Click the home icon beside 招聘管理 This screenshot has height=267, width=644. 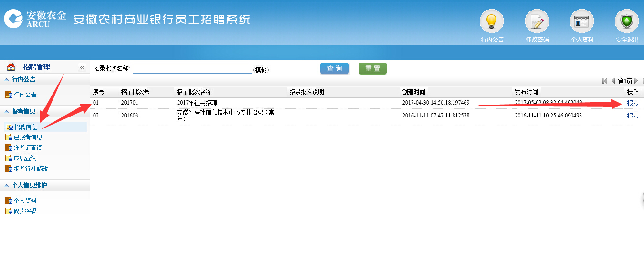[x=11, y=67]
